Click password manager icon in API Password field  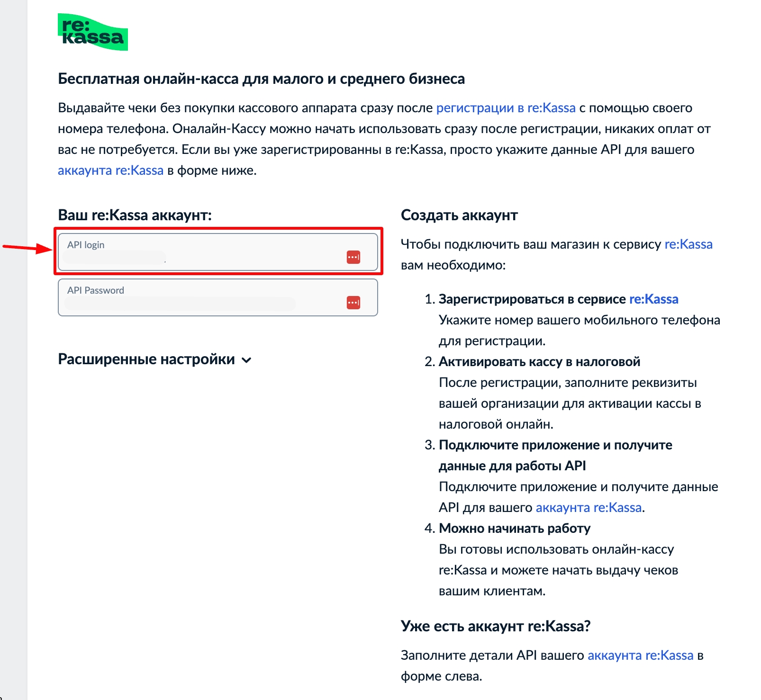tap(353, 303)
